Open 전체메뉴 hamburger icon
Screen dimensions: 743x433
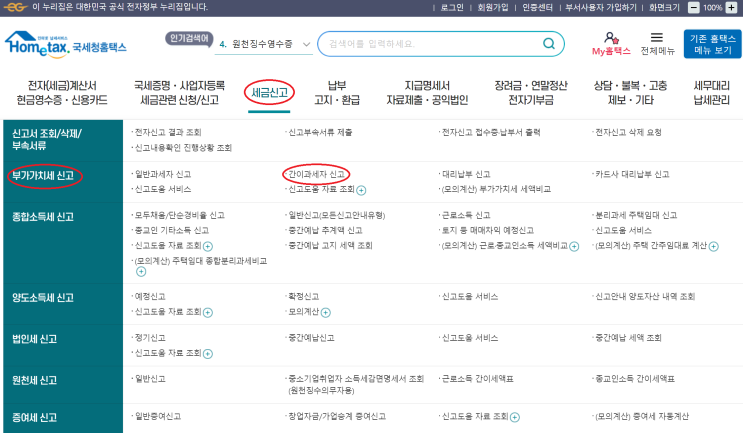point(657,37)
